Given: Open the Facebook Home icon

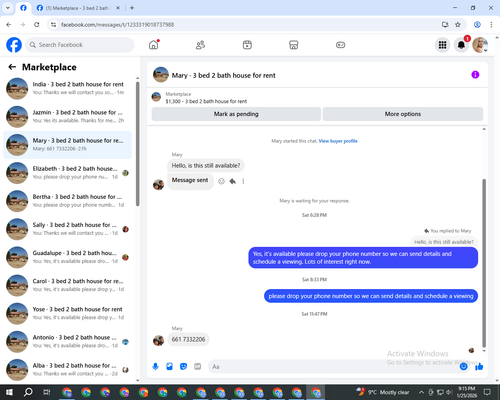Looking at the screenshot, I should pyautogui.click(x=154, y=45).
